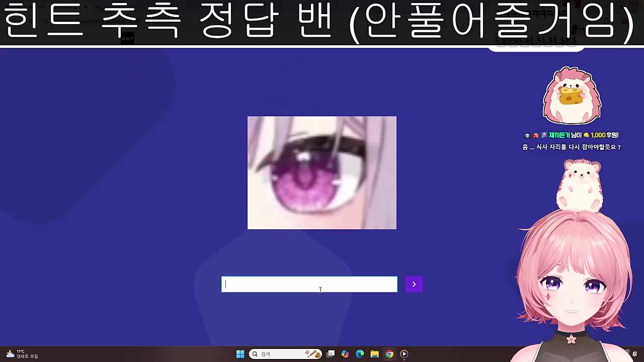This screenshot has width=644, height=362.
Task: Click the answer text input field
Action: tap(309, 284)
